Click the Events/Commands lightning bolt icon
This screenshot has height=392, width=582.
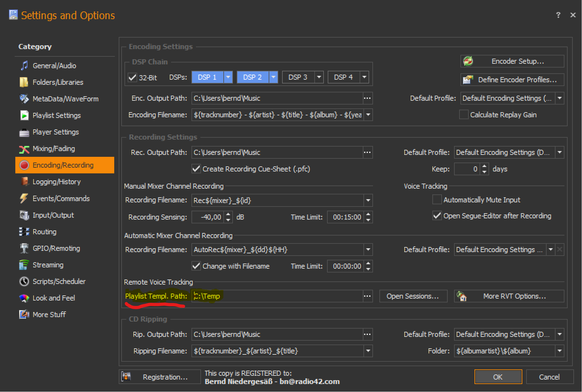tap(24, 199)
